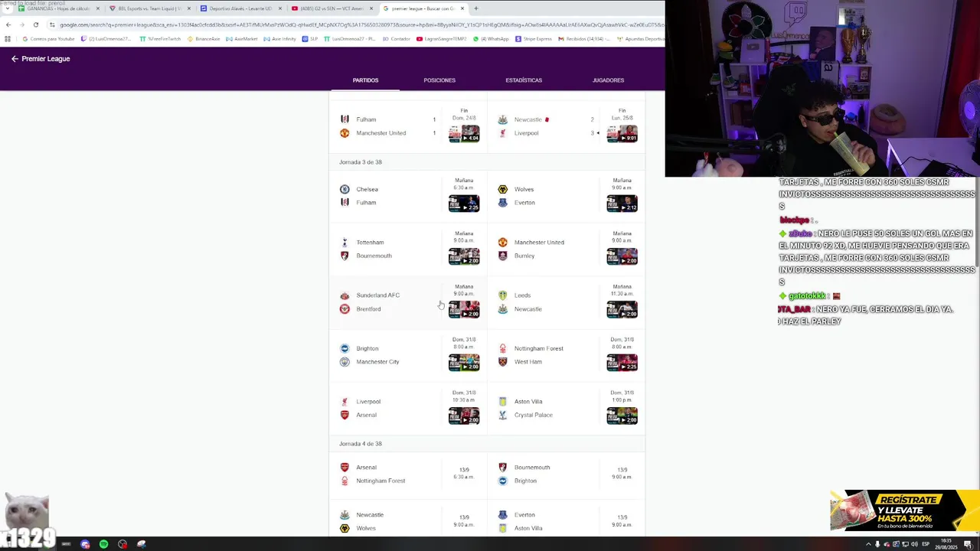Select the Arsenal vs Nottingham Forest match on 13/9
980x551 pixels.
pos(408,474)
